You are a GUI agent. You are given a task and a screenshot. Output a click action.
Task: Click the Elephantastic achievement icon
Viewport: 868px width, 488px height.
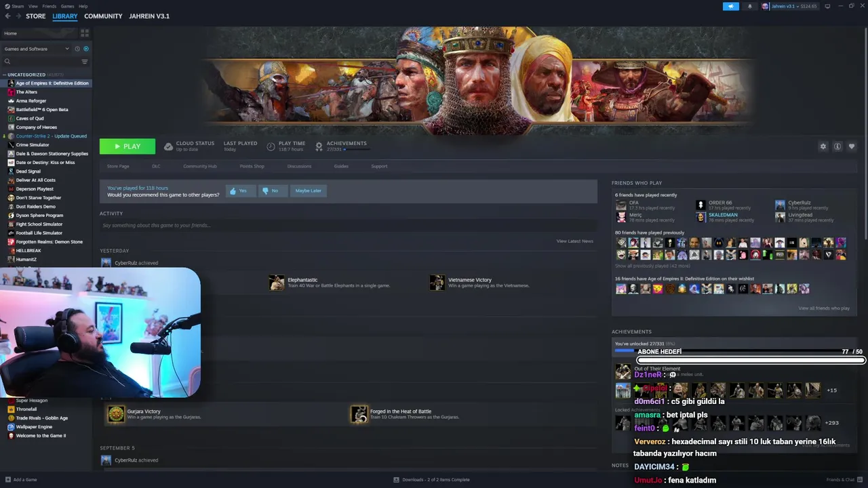point(277,283)
